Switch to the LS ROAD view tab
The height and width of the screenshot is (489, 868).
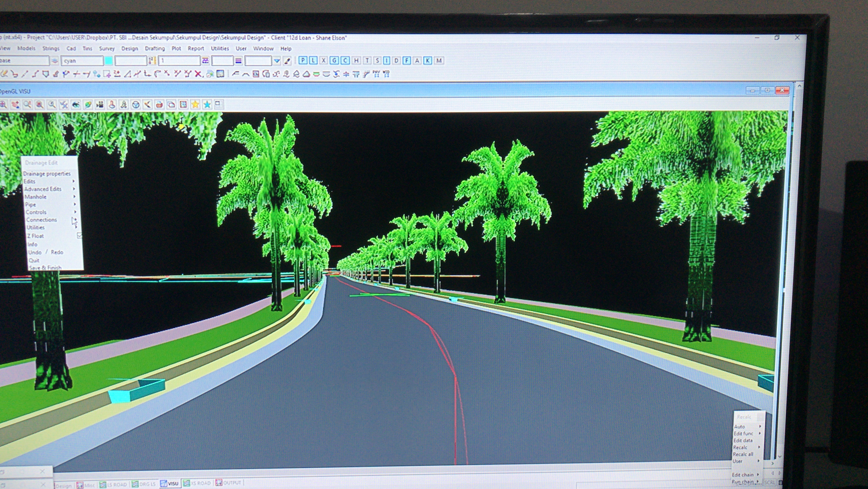click(114, 484)
